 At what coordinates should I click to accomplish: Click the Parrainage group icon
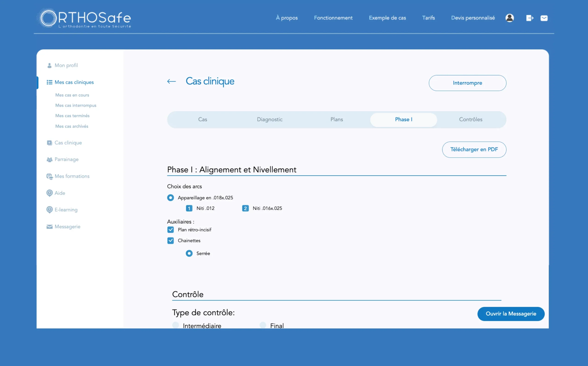pos(49,159)
